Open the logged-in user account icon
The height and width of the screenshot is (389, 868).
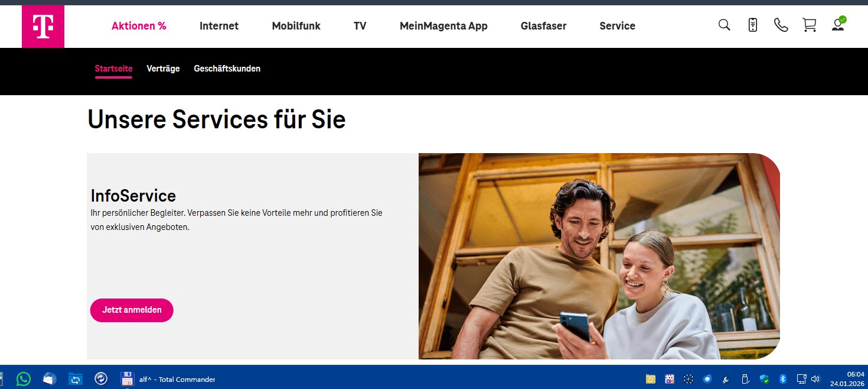[x=838, y=25]
